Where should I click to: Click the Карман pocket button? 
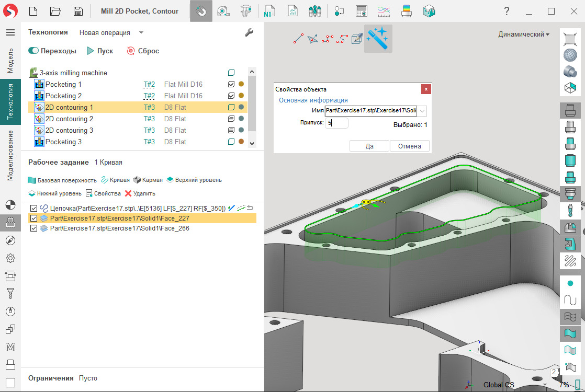(x=148, y=180)
